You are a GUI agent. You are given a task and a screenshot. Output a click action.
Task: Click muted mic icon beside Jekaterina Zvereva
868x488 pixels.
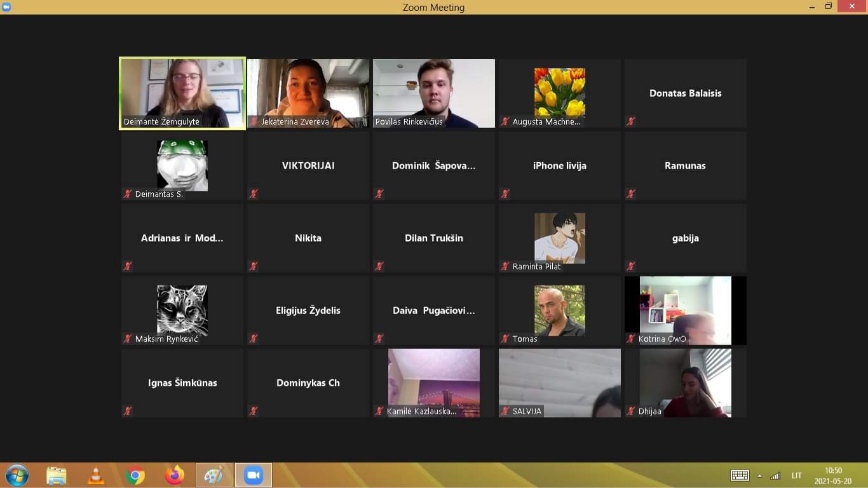[x=254, y=121]
